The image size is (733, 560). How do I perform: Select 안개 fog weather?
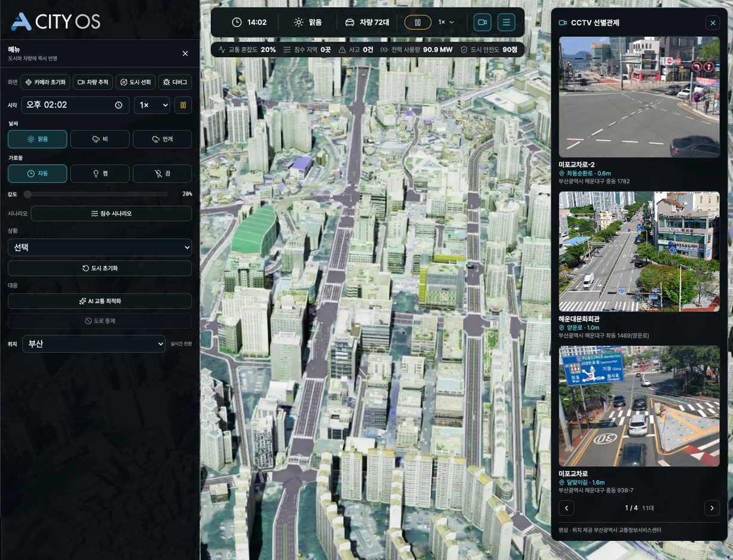click(x=162, y=139)
